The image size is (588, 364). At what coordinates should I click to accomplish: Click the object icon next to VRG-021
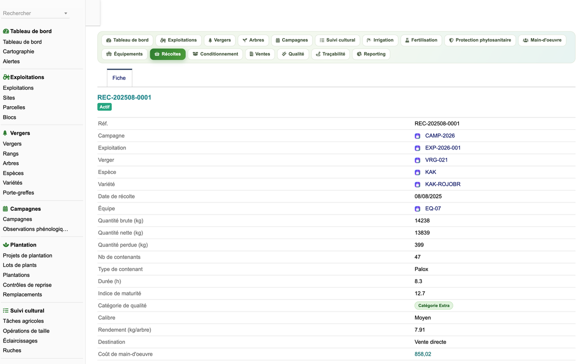(x=417, y=160)
